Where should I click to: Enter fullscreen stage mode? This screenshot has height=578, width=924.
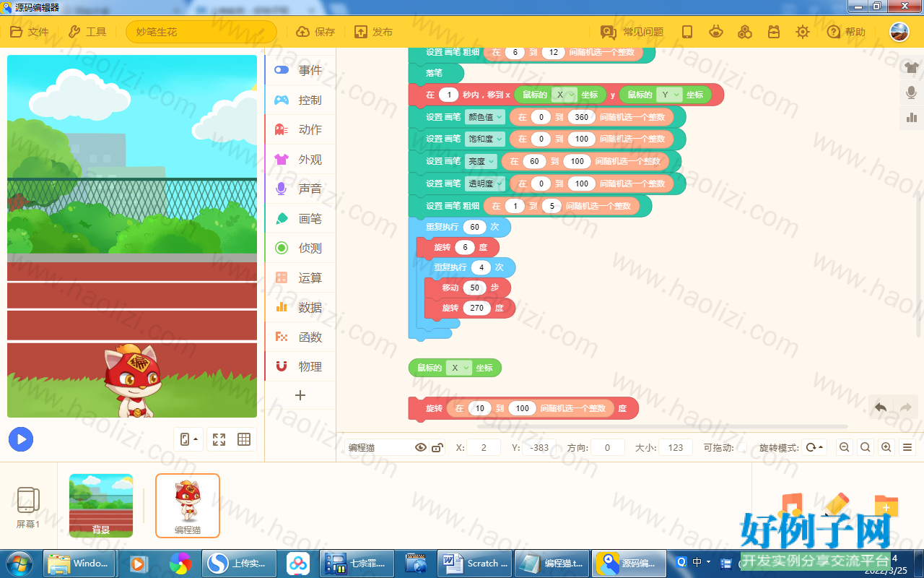pos(219,439)
